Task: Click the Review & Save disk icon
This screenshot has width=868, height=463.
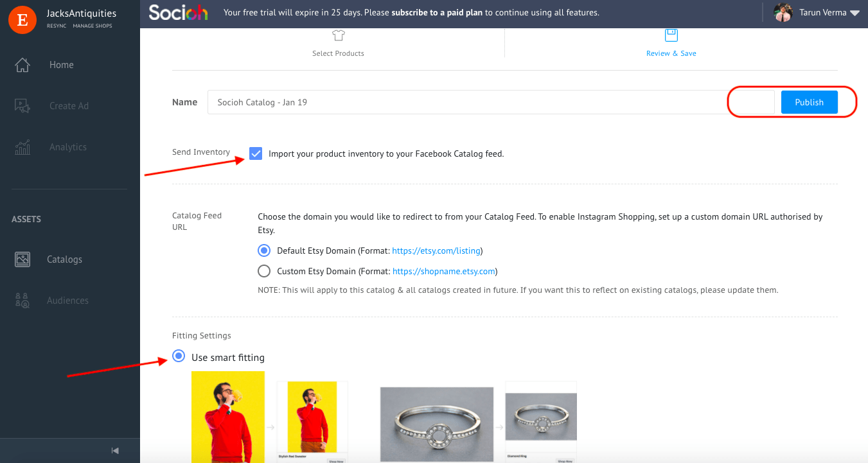Action: (x=671, y=35)
